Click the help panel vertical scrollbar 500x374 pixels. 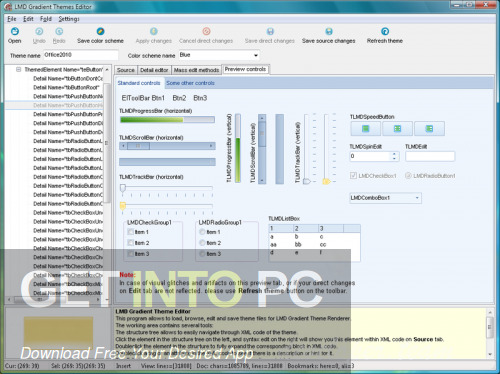pyautogui.click(x=490, y=333)
